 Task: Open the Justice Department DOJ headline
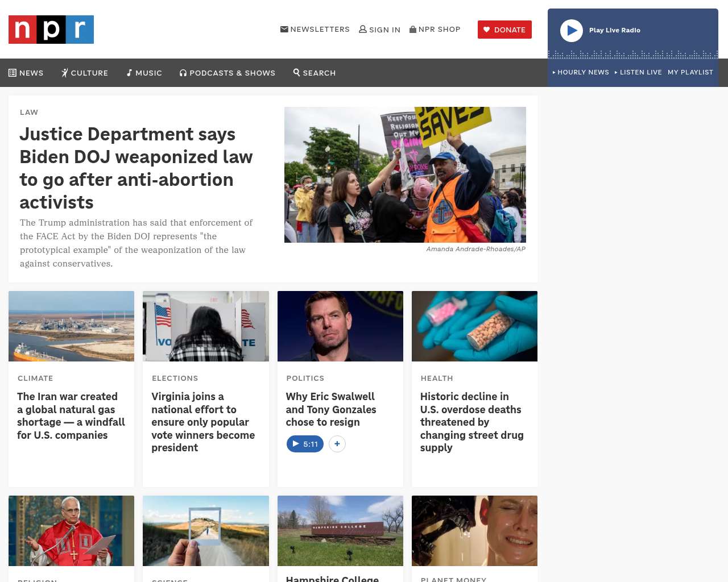(136, 168)
